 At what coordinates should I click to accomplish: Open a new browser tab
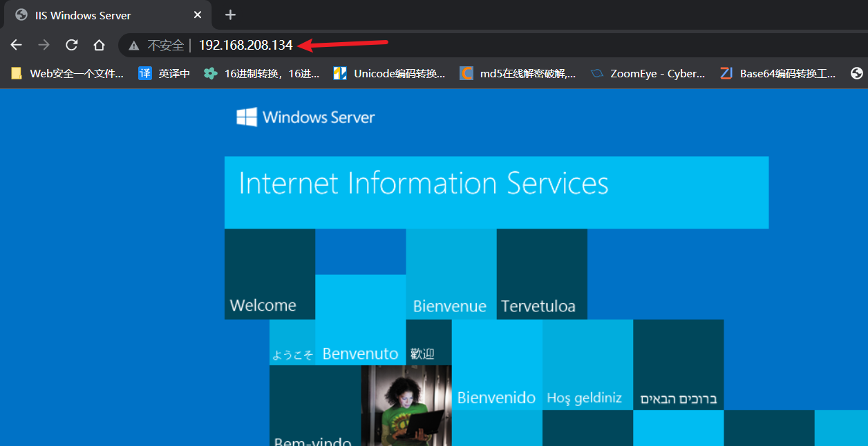coord(229,14)
